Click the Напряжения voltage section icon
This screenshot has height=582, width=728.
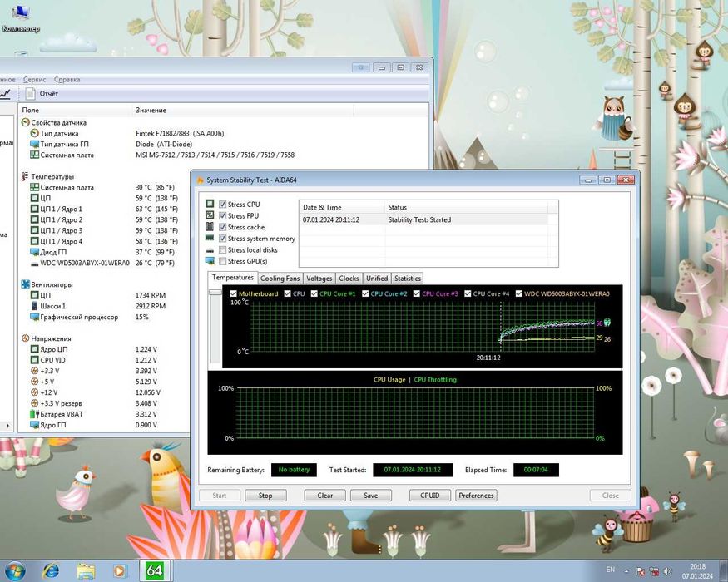point(26,338)
